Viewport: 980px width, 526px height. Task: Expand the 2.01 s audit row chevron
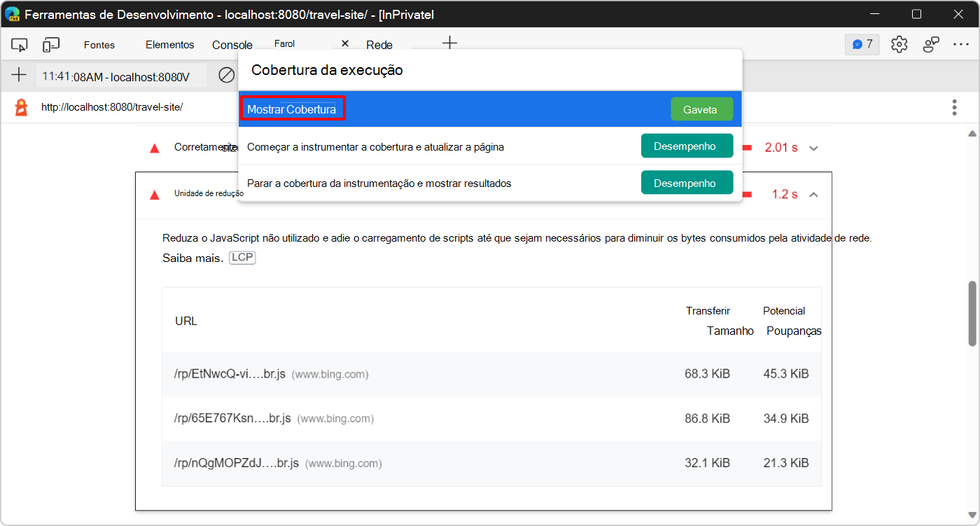813,147
